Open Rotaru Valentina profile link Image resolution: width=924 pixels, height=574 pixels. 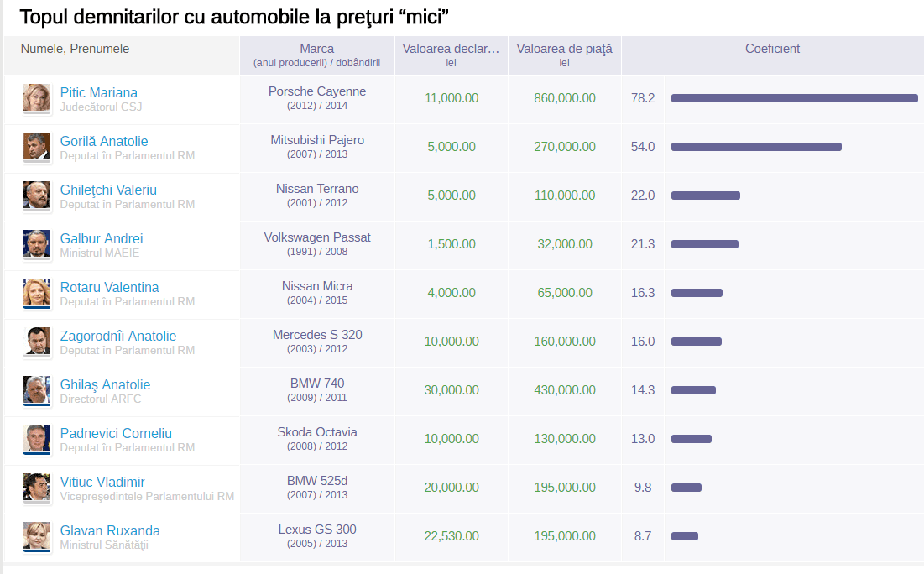[x=110, y=287]
